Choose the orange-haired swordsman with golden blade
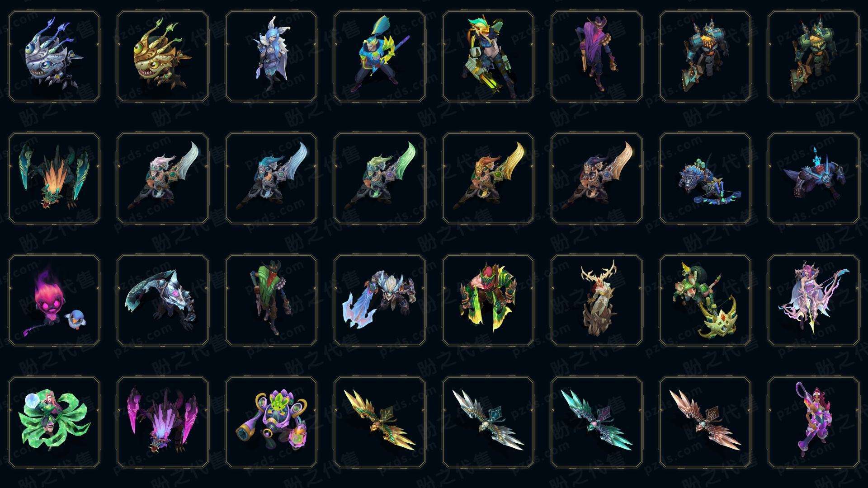This screenshot has height=488, width=868. [x=488, y=178]
